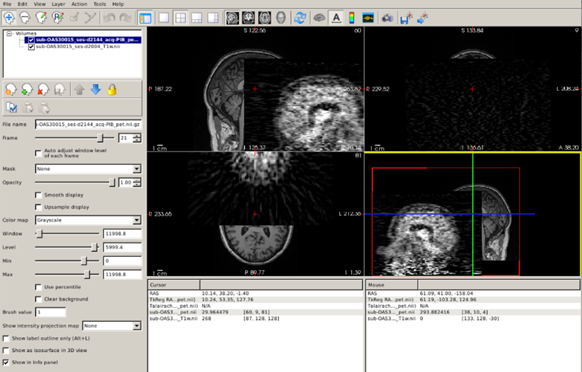Viewport: 582px width, 372px height.
Task: Show the color bar icon
Action: (352, 17)
